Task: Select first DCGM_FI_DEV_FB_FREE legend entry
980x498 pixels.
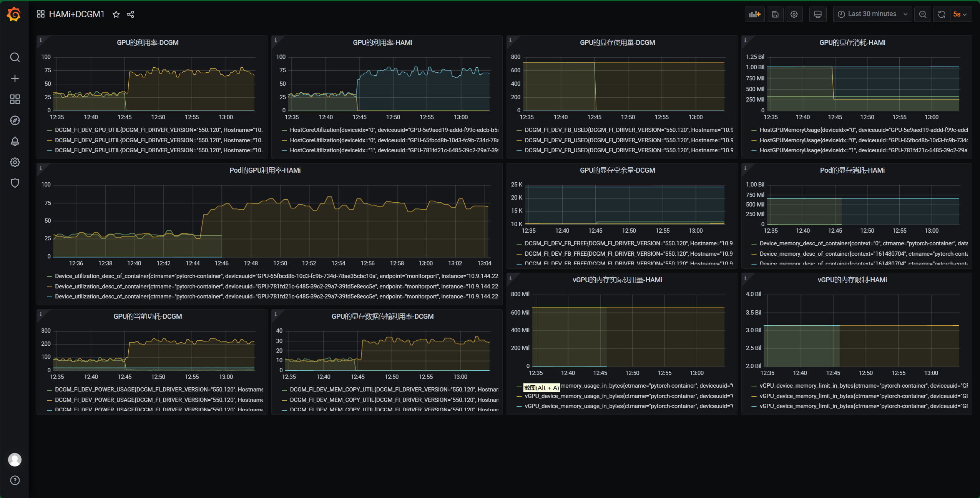Action: click(x=629, y=243)
